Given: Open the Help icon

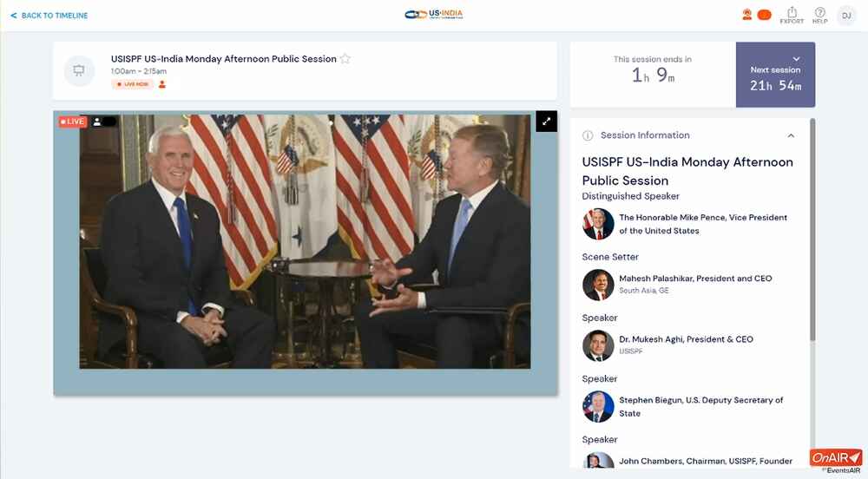Looking at the screenshot, I should [820, 15].
